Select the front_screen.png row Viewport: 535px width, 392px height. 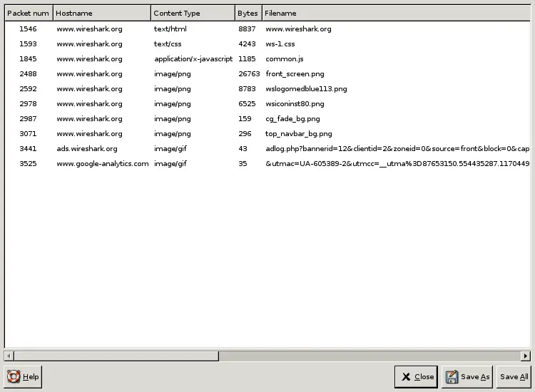coord(295,74)
